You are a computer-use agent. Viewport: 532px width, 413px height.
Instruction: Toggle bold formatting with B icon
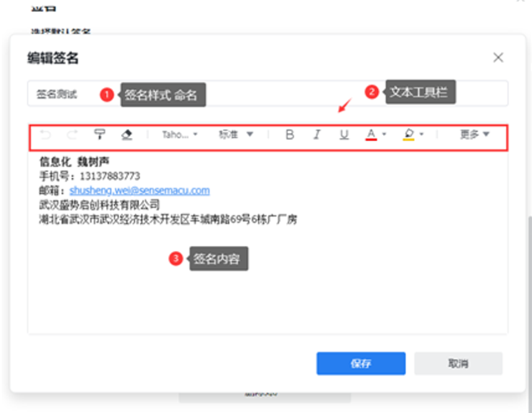click(289, 135)
